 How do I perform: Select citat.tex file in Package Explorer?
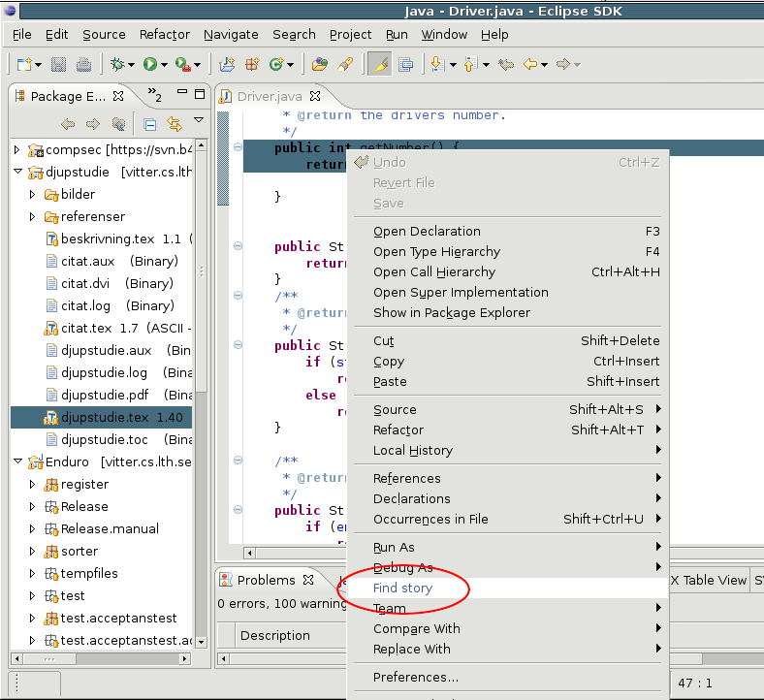click(x=102, y=328)
